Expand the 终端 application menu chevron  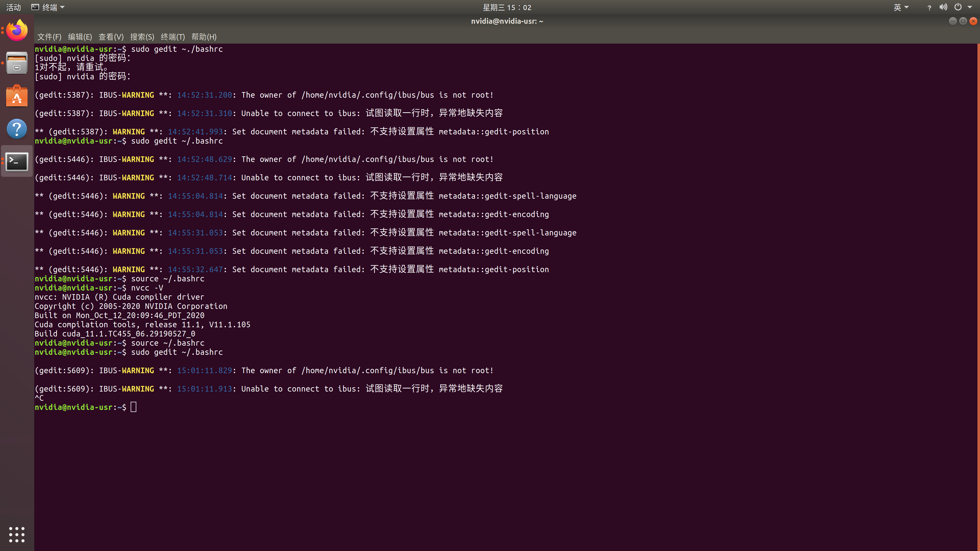tap(63, 7)
